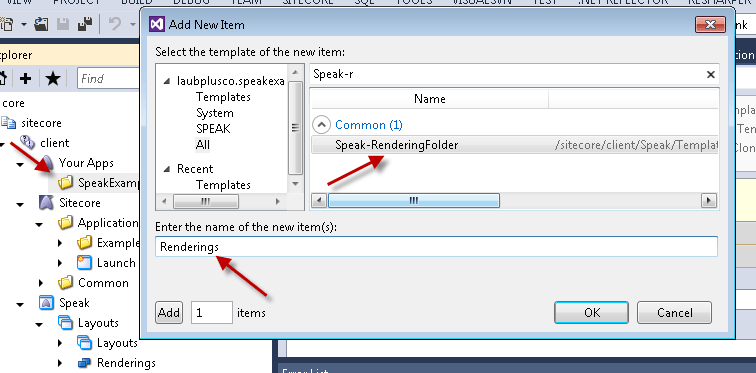
Task: Click the template list scroll-left arrow
Action: point(319,200)
